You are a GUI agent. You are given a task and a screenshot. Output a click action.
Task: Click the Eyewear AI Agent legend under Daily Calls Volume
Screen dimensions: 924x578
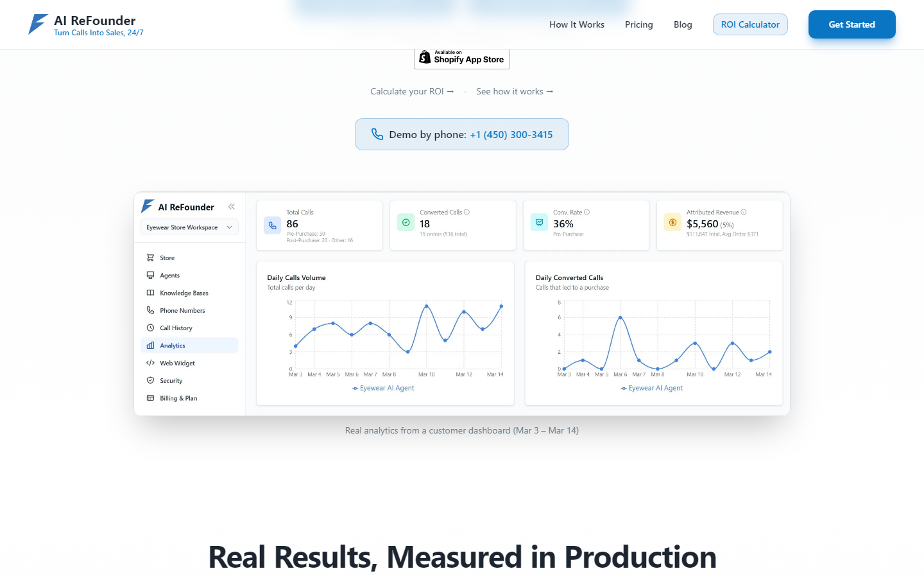pyautogui.click(x=383, y=388)
